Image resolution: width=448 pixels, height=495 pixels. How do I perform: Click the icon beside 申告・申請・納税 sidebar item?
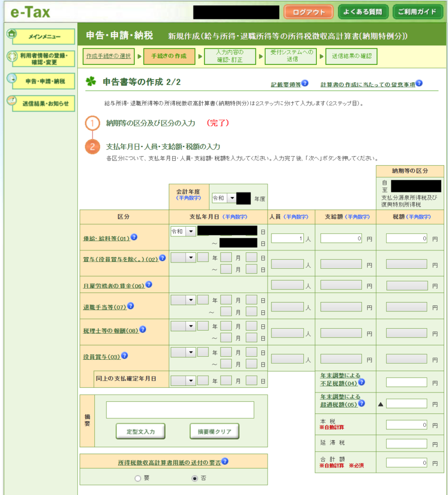coord(12,78)
